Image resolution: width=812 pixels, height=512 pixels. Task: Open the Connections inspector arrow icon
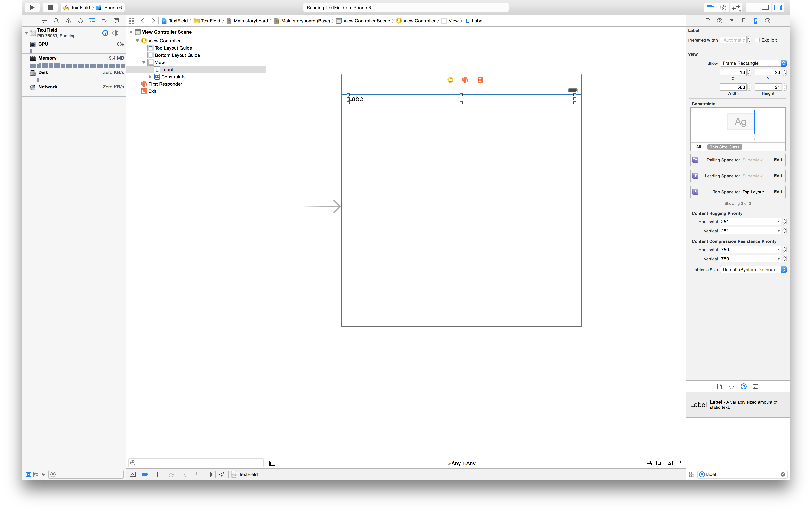click(x=767, y=21)
